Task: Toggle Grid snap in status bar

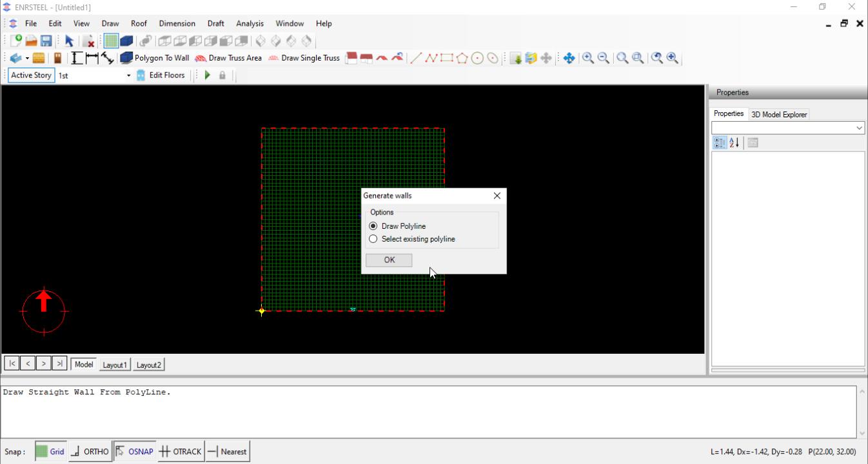Action: [50, 452]
